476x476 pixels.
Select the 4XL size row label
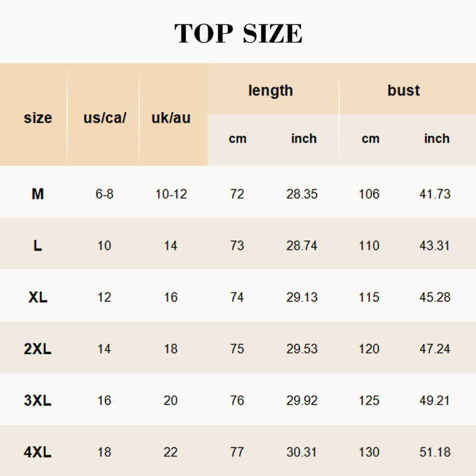[37, 453]
